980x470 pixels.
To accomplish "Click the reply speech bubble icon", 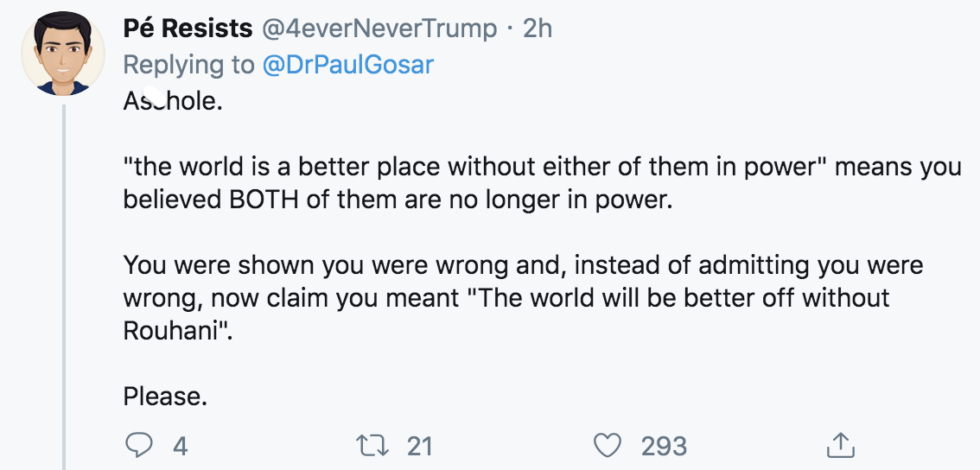I will (x=138, y=446).
